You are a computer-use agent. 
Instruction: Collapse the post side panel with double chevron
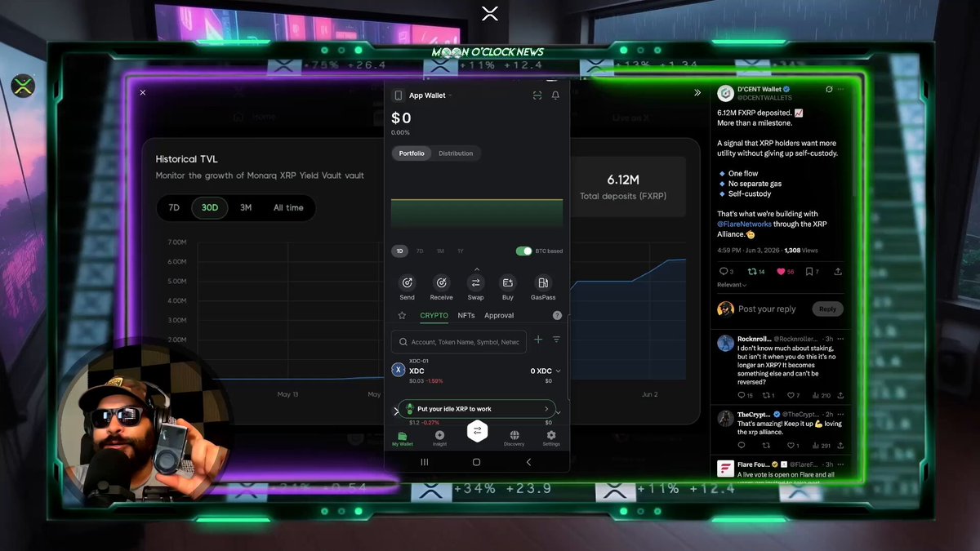tap(697, 92)
